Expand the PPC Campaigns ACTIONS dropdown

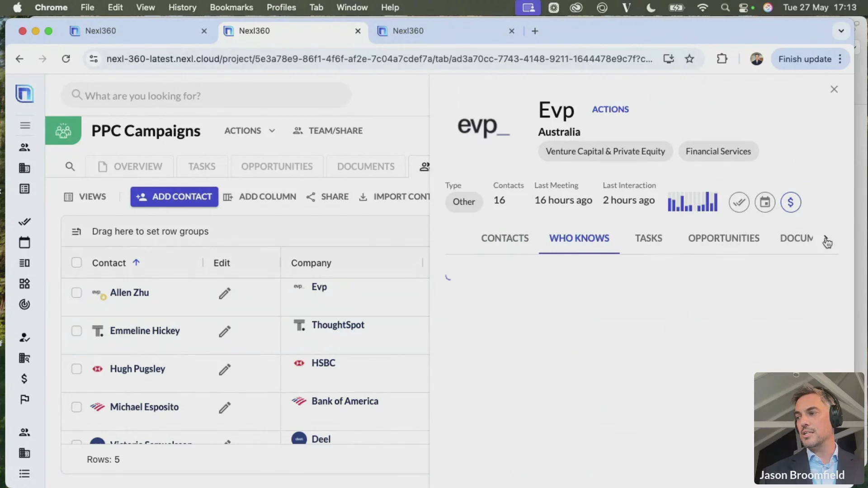[x=250, y=131]
